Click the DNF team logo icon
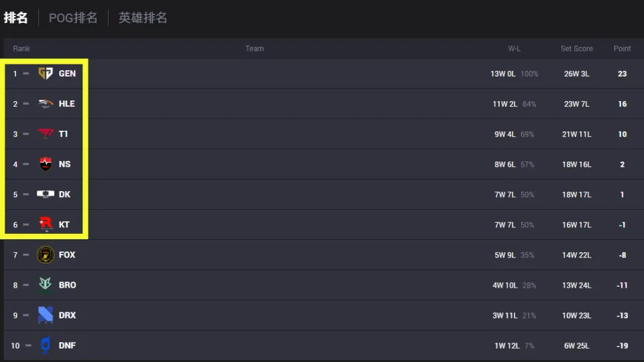Viewport: 644px width, 362px height. [x=46, y=345]
